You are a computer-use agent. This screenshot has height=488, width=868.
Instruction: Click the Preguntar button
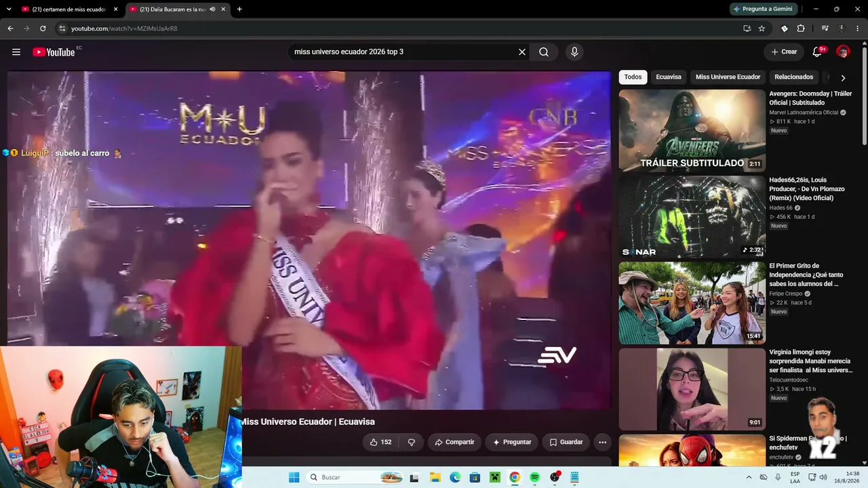pos(512,442)
